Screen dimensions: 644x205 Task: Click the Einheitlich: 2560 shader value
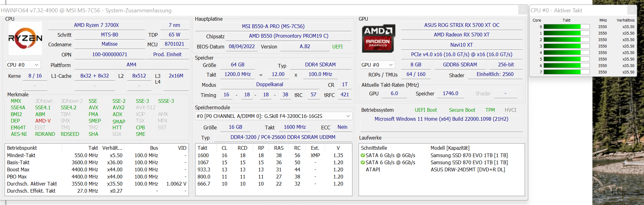click(x=495, y=74)
